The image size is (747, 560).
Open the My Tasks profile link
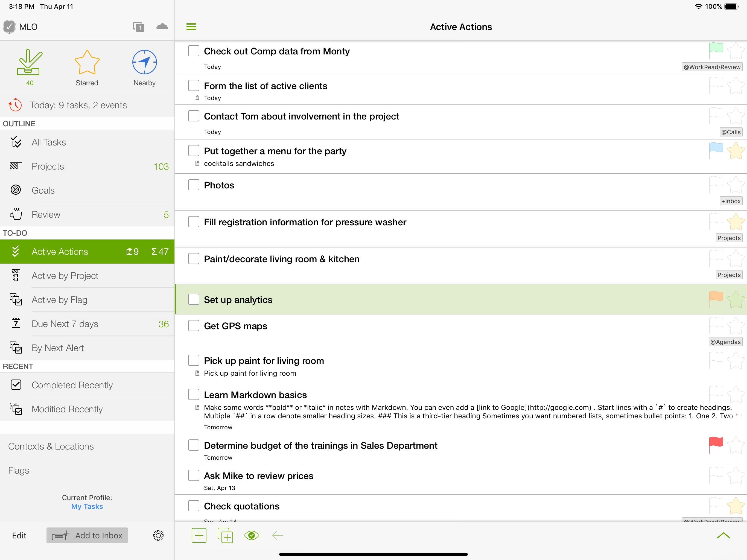tap(87, 506)
